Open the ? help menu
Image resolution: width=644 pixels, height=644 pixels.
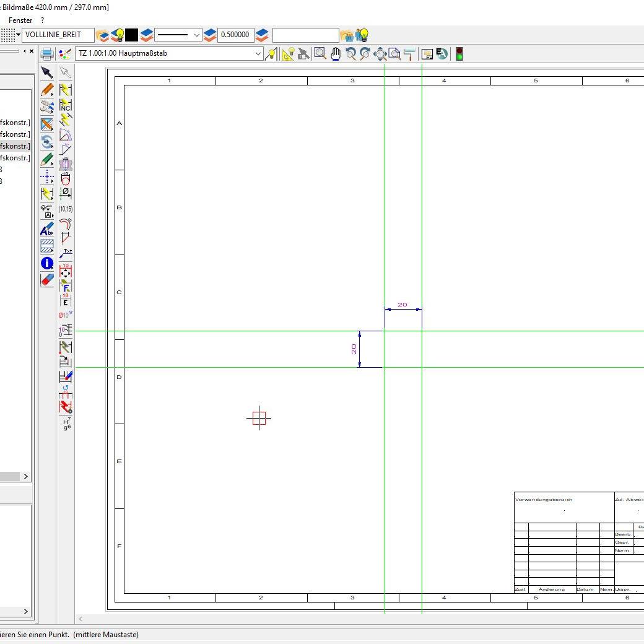42,20
